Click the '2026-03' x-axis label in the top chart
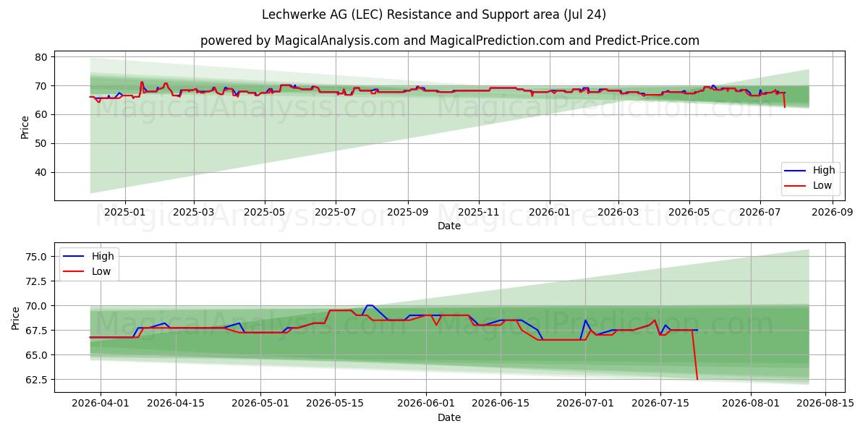Screen dimensions: 868x434 [618, 213]
